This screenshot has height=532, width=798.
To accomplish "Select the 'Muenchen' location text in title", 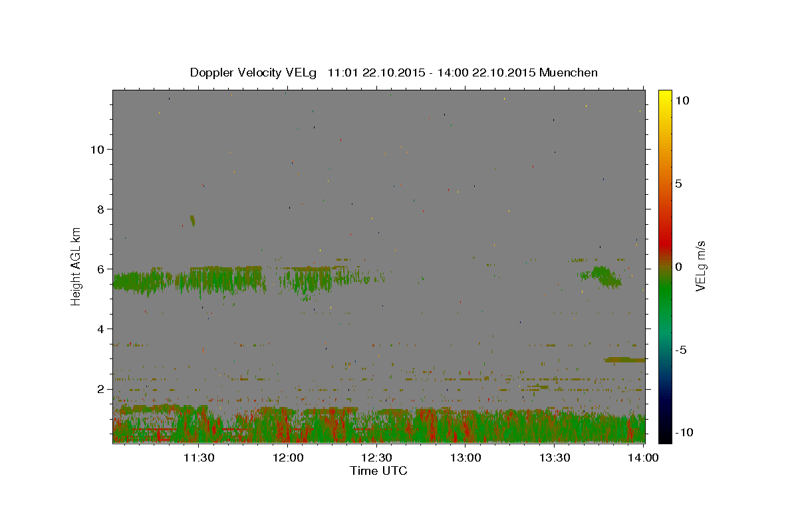I will point(569,72).
